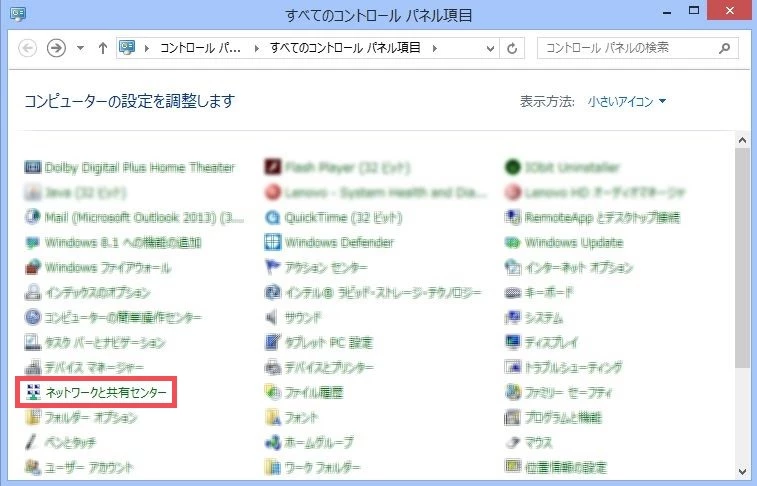Viewport: 757px width, 486px height.
Task: Click the scrollbar down arrow
Action: point(743,472)
